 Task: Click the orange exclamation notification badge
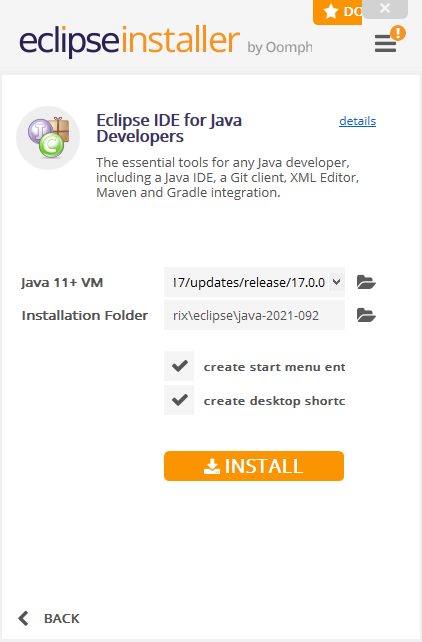[x=397, y=33]
